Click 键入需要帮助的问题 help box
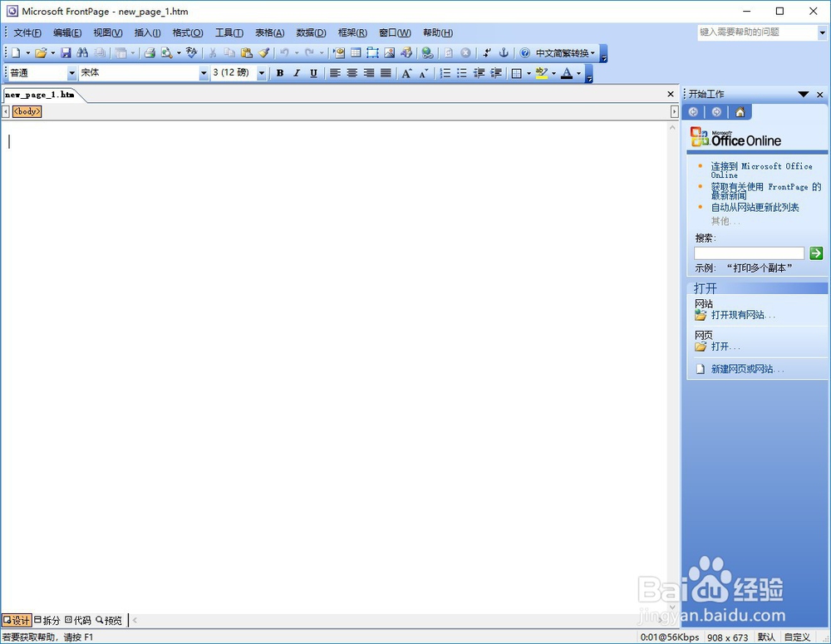 click(x=757, y=32)
